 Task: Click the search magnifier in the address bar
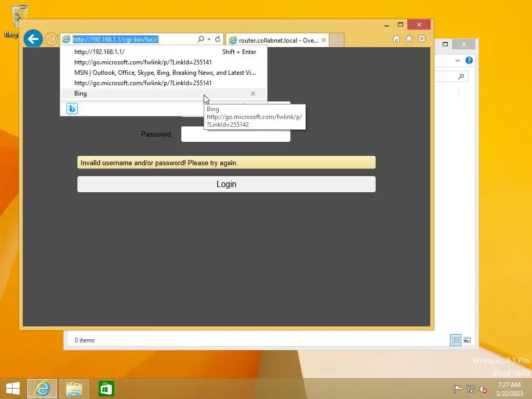tap(201, 39)
